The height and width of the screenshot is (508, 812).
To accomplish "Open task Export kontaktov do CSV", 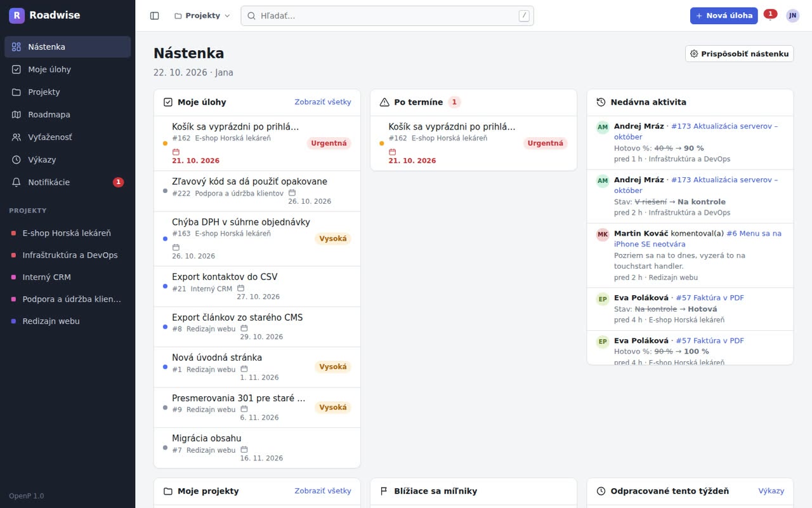I will [x=225, y=277].
